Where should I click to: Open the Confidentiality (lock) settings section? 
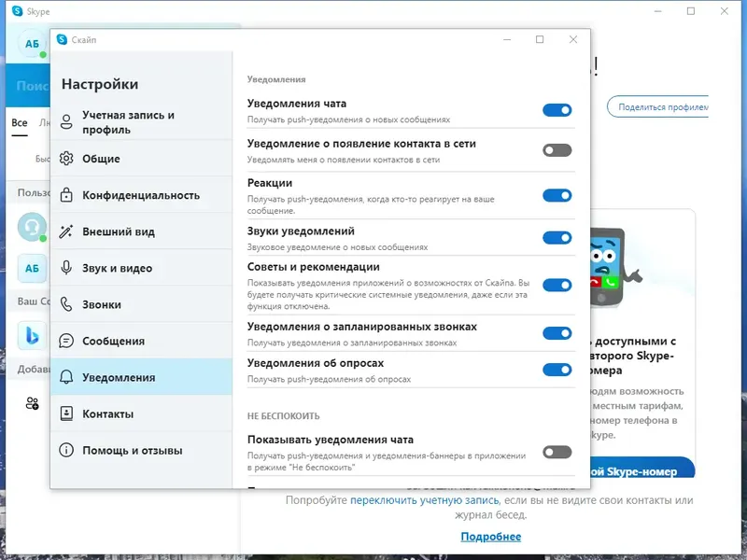[66, 195]
